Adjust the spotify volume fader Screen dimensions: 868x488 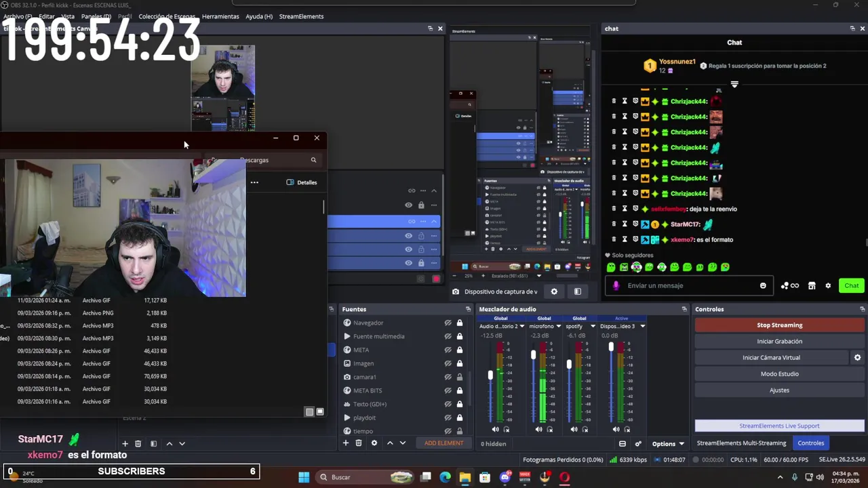click(569, 364)
